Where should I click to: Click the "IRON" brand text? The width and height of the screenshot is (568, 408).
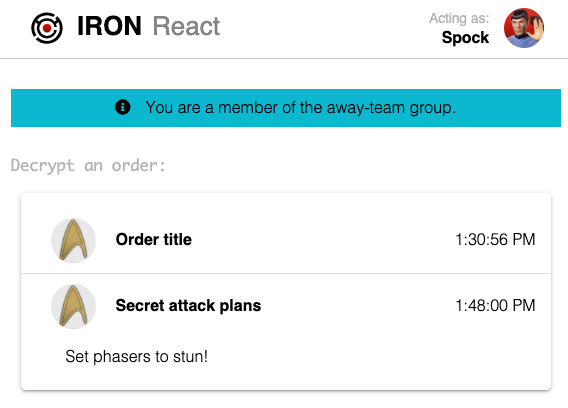tap(109, 26)
